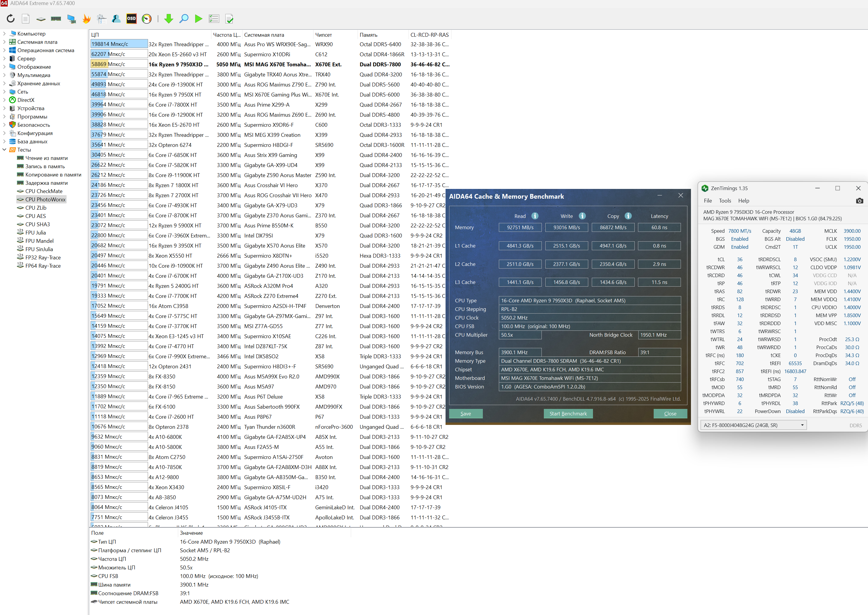868x615 pixels.
Task: Open the system stability test flame icon
Action: point(86,19)
